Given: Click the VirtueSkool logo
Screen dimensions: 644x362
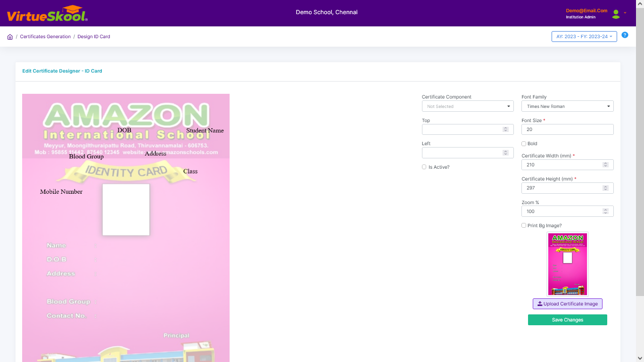Looking at the screenshot, I should [x=47, y=13].
